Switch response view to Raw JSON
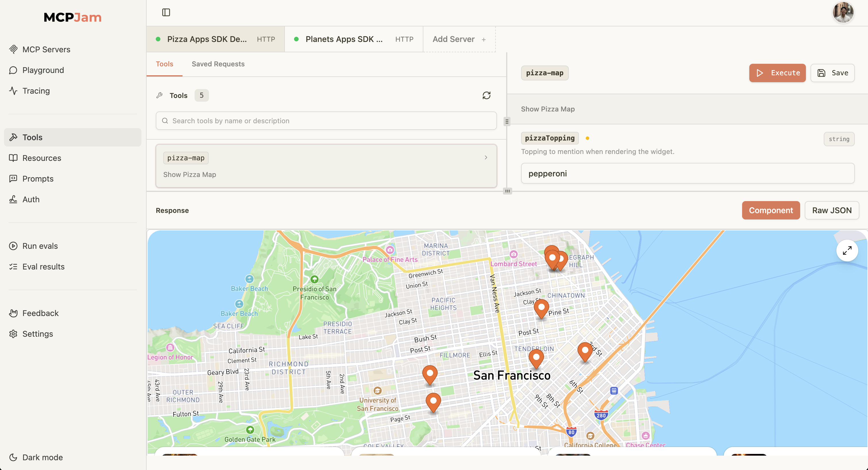The height and width of the screenshot is (470, 868). coord(831,210)
